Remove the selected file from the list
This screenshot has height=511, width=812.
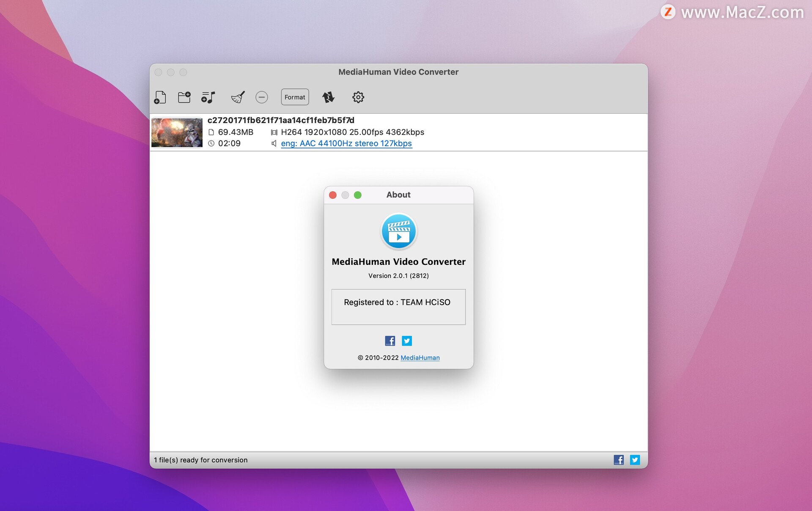(x=262, y=97)
